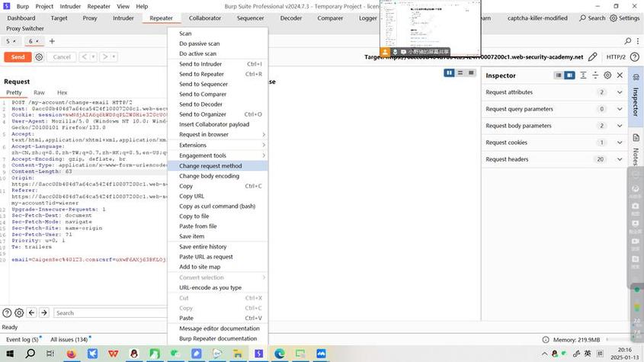This screenshot has height=362, width=644.
Task: Open the Proxy Switcher tab
Action: [25, 28]
